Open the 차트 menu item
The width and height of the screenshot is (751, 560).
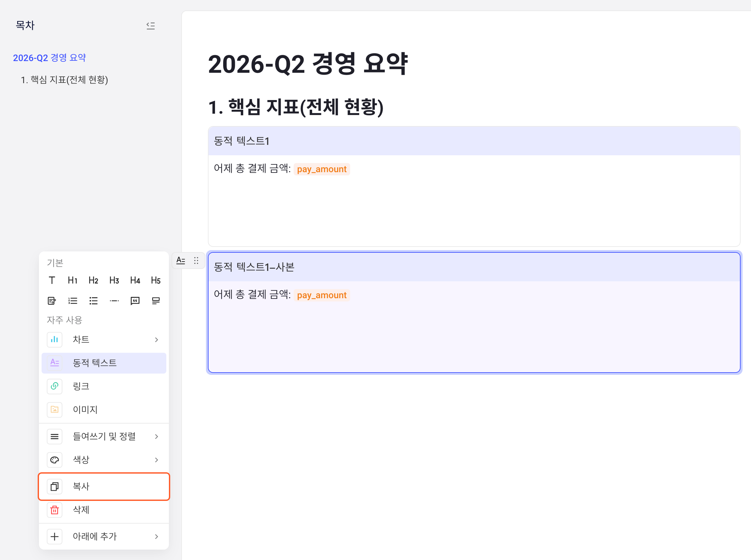pyautogui.click(x=104, y=340)
